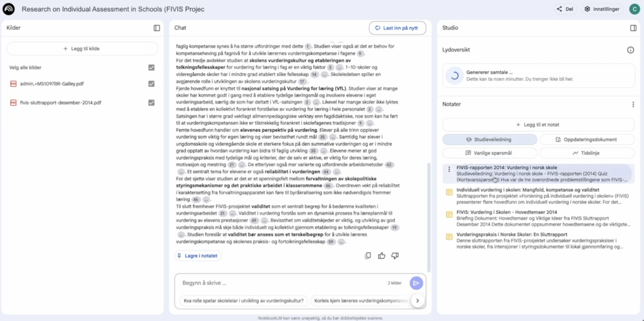Viewport: 644px width, 321px height.
Task: Open options for FIVIS-rapporten 2014 note
Action: click(449, 170)
